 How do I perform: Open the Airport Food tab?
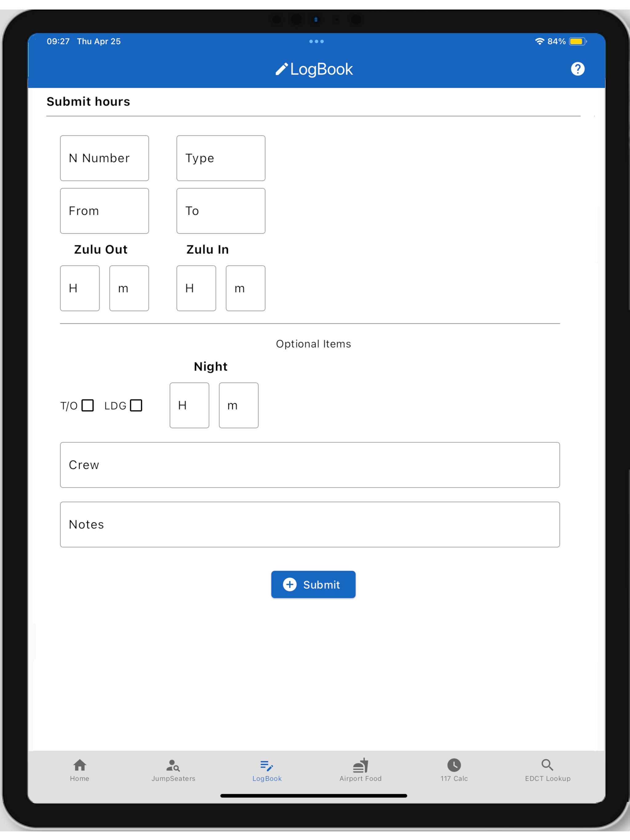tap(360, 770)
